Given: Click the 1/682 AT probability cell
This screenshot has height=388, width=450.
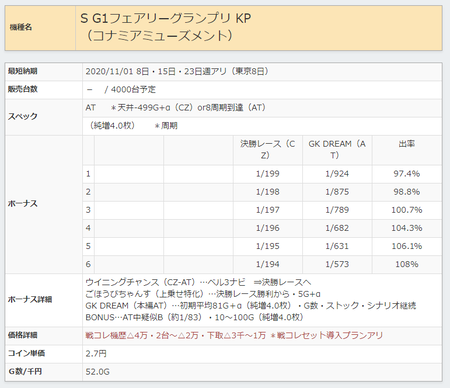Looking at the screenshot, I should click(337, 228).
